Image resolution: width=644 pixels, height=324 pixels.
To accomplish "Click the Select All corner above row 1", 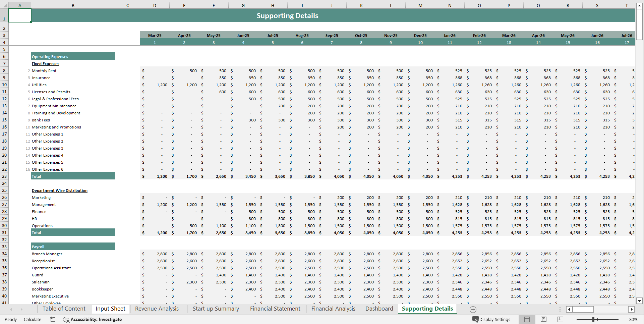I will (x=5, y=5).
